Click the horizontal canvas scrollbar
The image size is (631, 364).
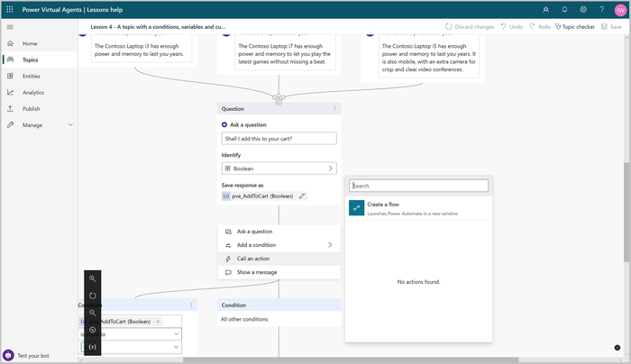coord(351,360)
